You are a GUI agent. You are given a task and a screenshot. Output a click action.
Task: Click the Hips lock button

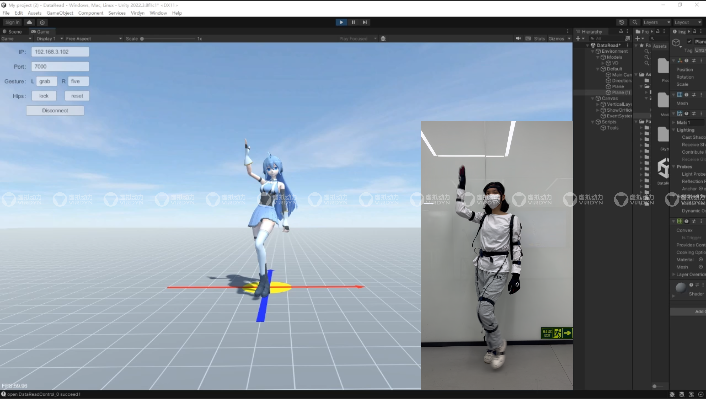coord(44,96)
